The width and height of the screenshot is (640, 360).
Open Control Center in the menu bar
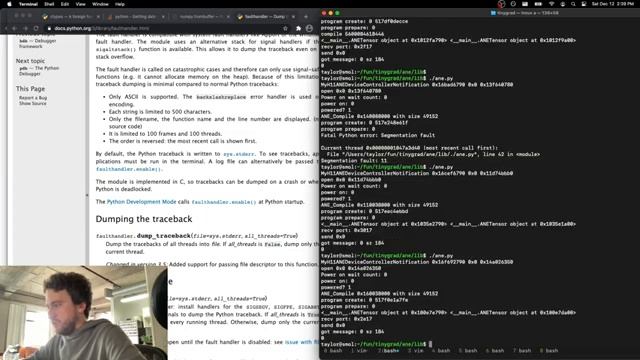(584, 4)
